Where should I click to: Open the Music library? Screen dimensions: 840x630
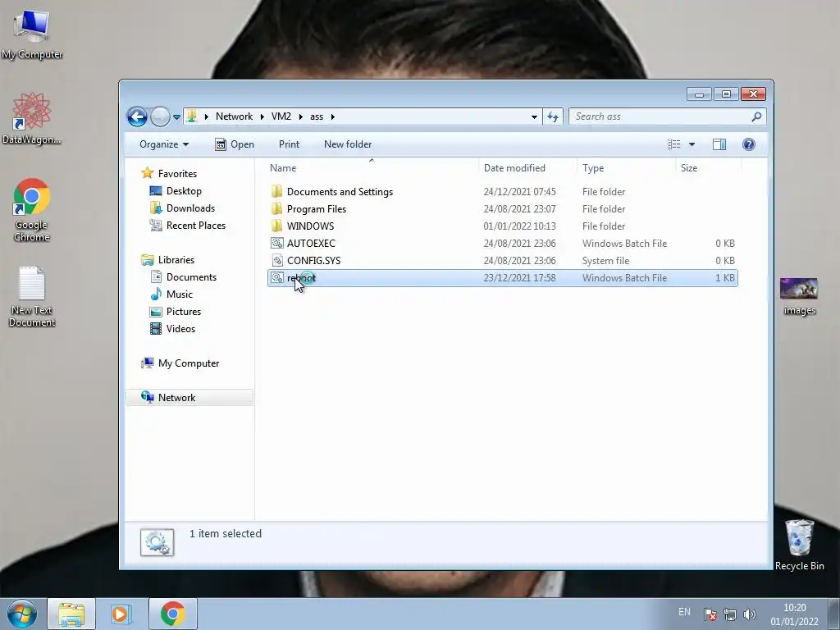point(179,294)
